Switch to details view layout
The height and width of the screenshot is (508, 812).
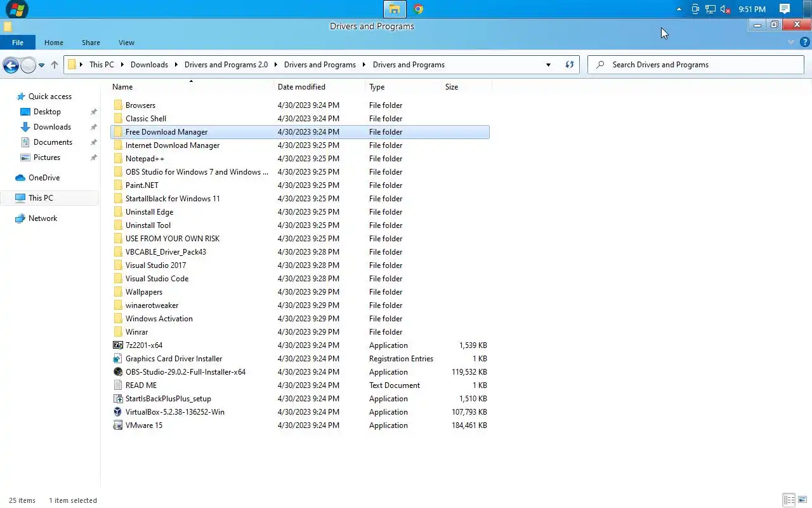[789, 500]
